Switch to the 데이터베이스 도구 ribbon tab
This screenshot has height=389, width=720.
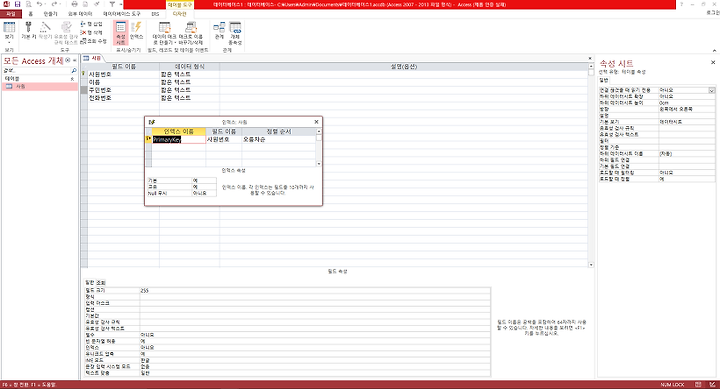pos(122,14)
